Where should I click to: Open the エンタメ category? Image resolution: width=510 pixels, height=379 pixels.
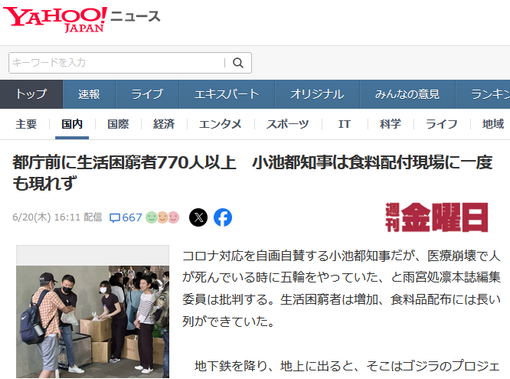point(220,124)
